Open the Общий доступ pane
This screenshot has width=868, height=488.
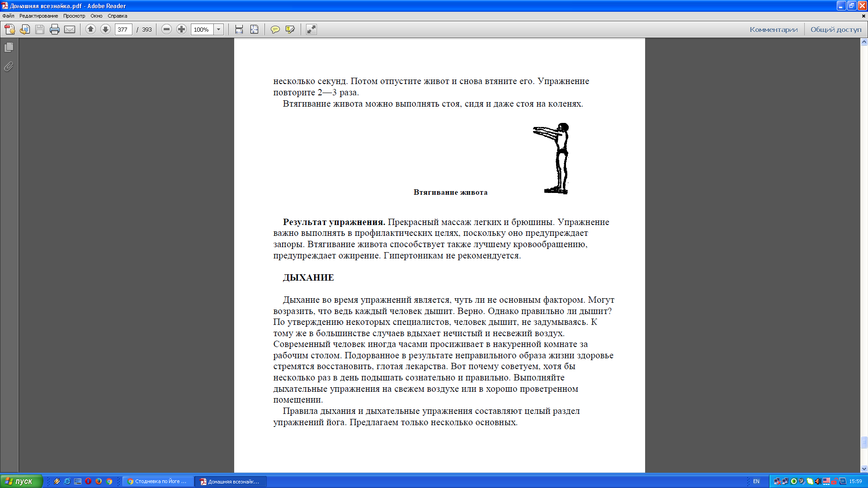836,29
